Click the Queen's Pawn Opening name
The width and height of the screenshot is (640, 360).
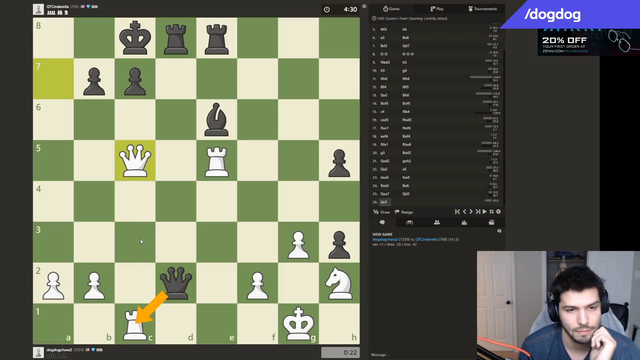(412, 18)
